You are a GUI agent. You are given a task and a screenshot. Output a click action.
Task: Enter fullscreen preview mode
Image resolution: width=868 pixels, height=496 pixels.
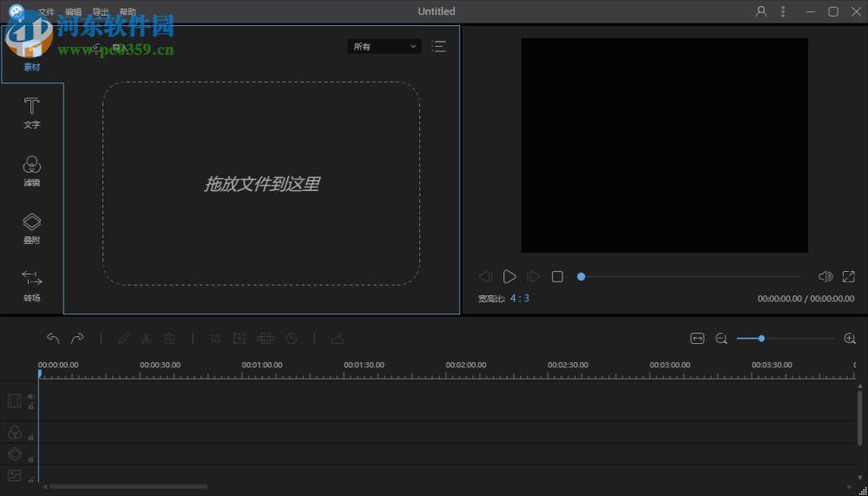pos(849,276)
